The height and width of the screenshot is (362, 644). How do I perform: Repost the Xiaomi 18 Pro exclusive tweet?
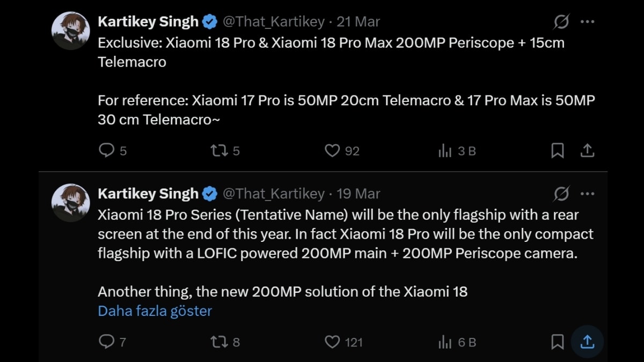pos(220,151)
